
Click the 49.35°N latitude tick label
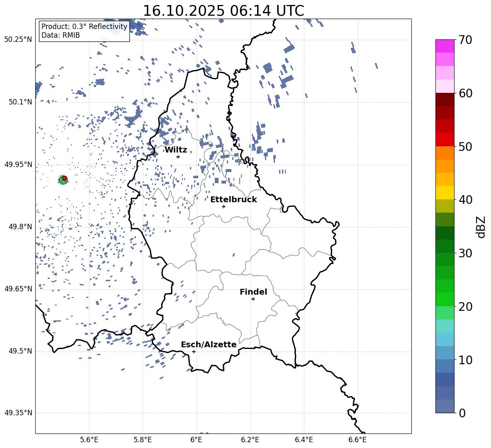coord(18,413)
